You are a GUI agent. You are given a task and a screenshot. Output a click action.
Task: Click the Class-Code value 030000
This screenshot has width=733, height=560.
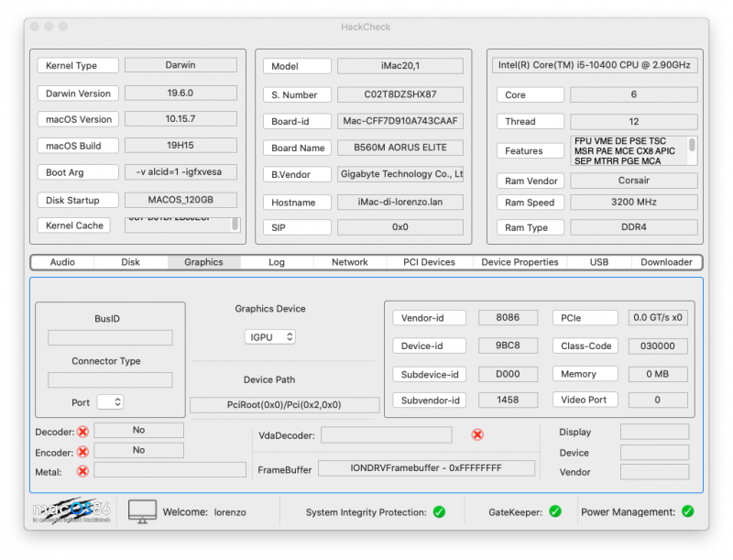(658, 346)
